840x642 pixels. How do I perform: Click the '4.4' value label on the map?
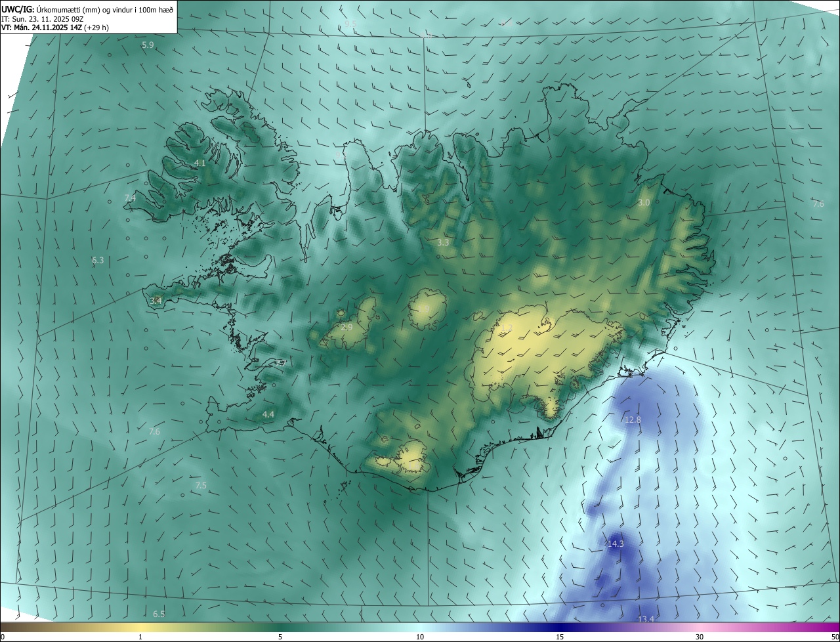pos(268,414)
